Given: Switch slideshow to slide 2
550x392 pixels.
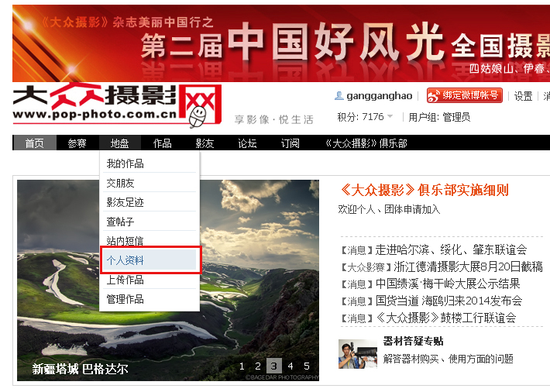Looking at the screenshot, I should [x=258, y=366].
